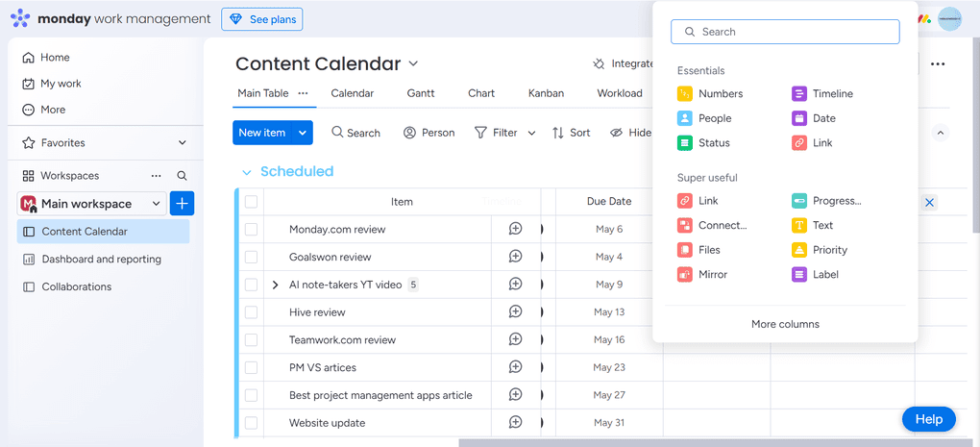
Task: Open the user avatar at top right
Action: 949,19
